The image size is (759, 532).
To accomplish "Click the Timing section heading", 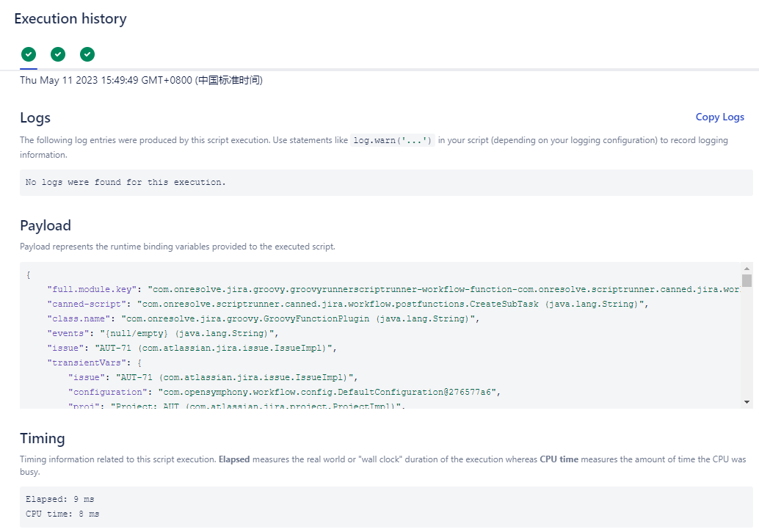I will point(42,438).
